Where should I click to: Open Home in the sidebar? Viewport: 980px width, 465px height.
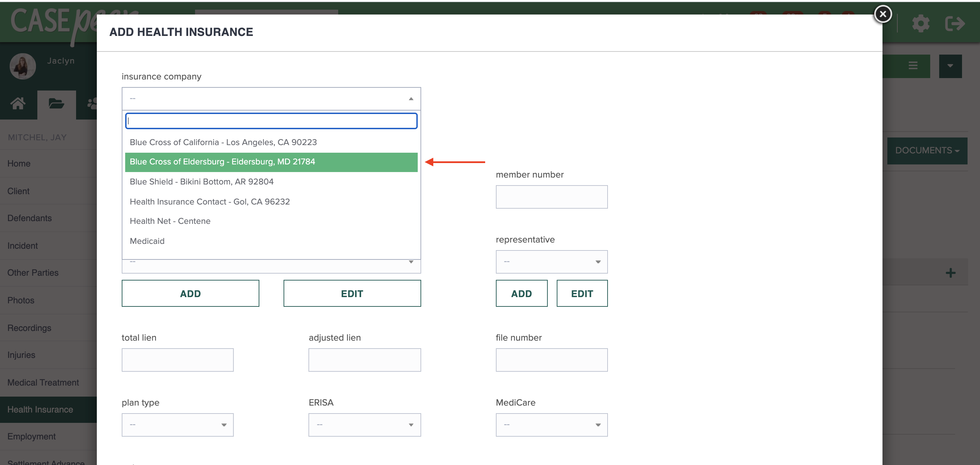48,164
